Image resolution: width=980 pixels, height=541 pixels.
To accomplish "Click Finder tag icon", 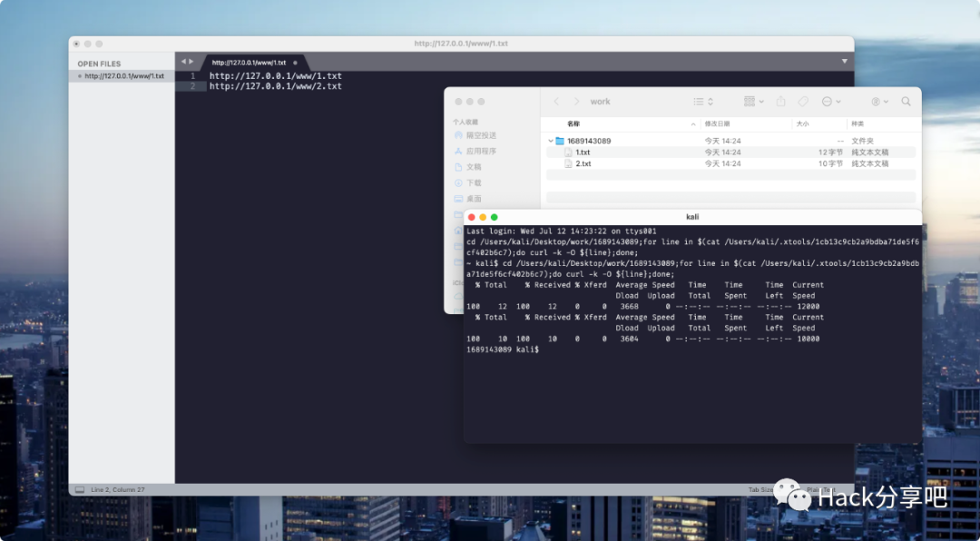I will [804, 102].
